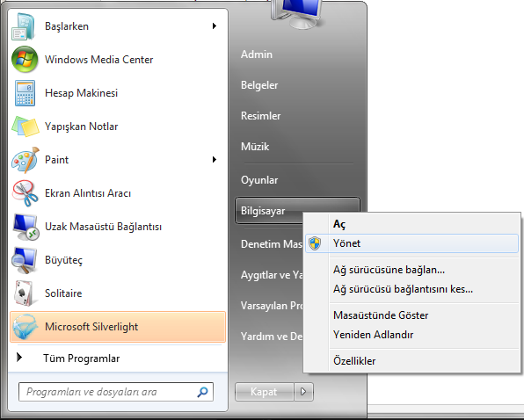Image resolution: width=524 pixels, height=420 pixels.
Task: Open the Başlarken icon in Start menu
Action: 24,26
